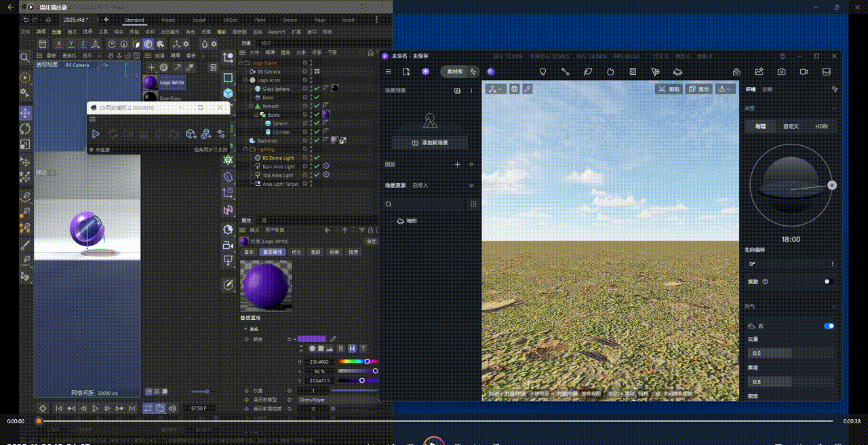Click the add new scene button

(429, 143)
